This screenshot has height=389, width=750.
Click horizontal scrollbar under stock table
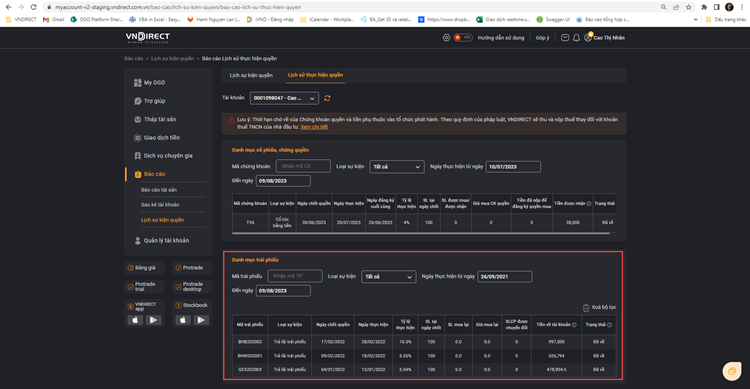tap(420, 233)
